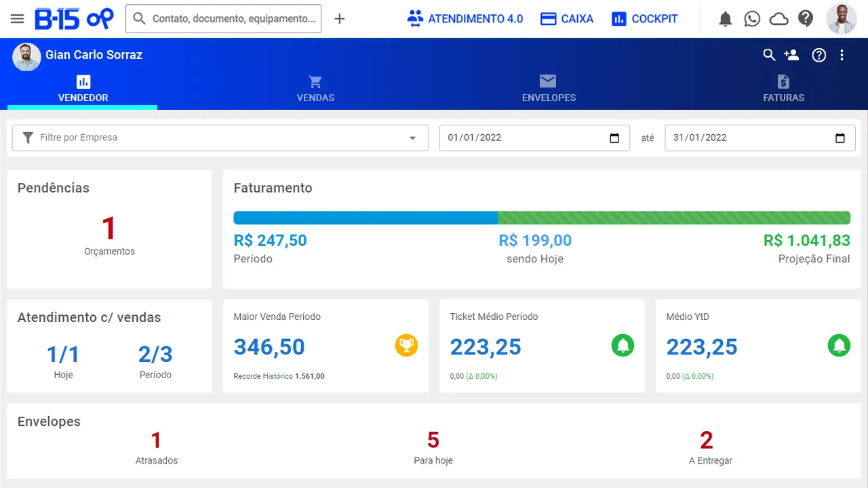
Task: Click the plus icon beside search bar
Action: coord(340,19)
